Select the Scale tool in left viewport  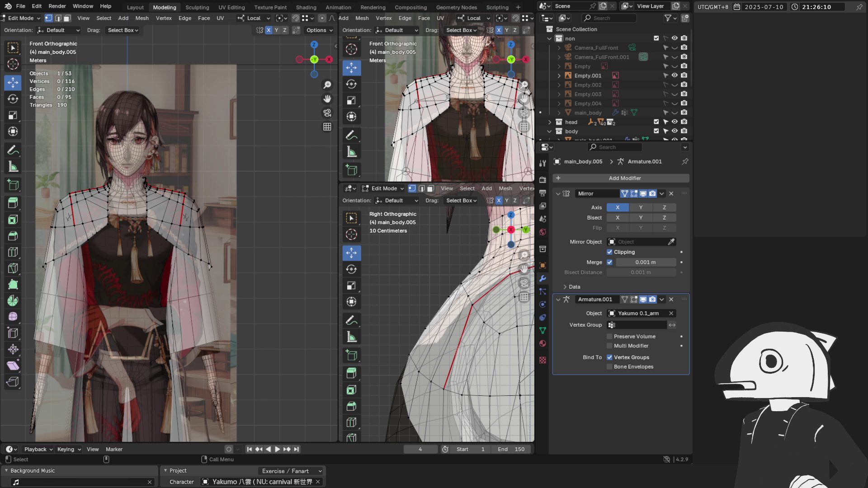click(13, 115)
